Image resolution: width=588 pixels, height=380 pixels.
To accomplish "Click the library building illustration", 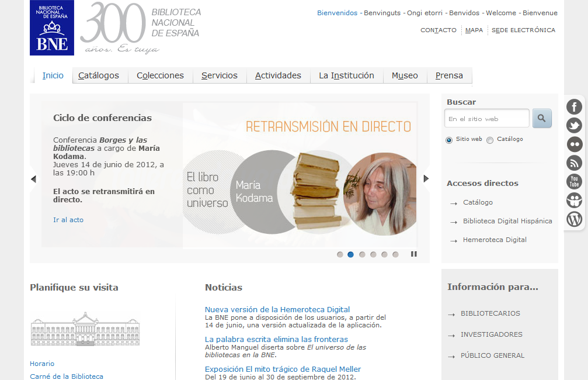I will coord(85,329).
